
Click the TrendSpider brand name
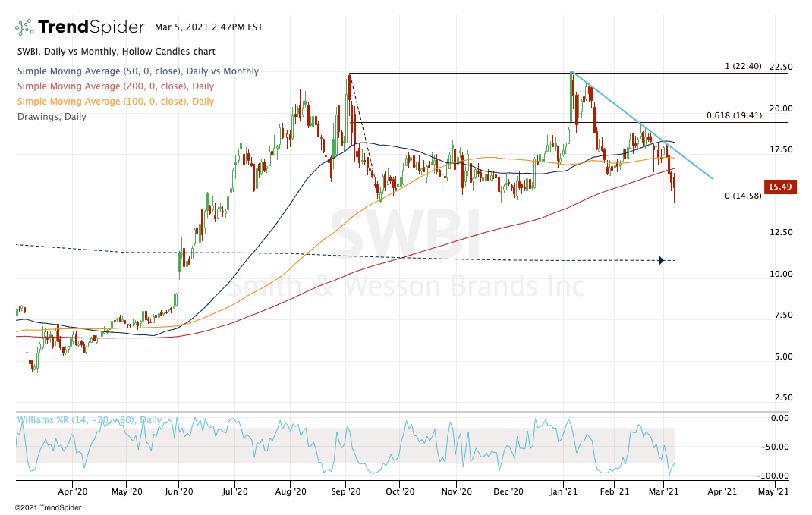92,27
